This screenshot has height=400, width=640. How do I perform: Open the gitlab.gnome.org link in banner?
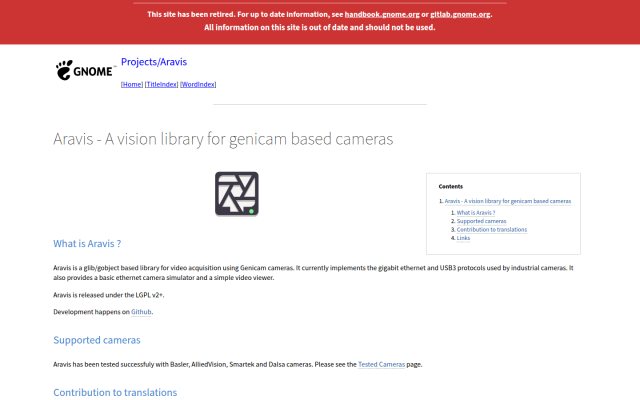click(460, 14)
